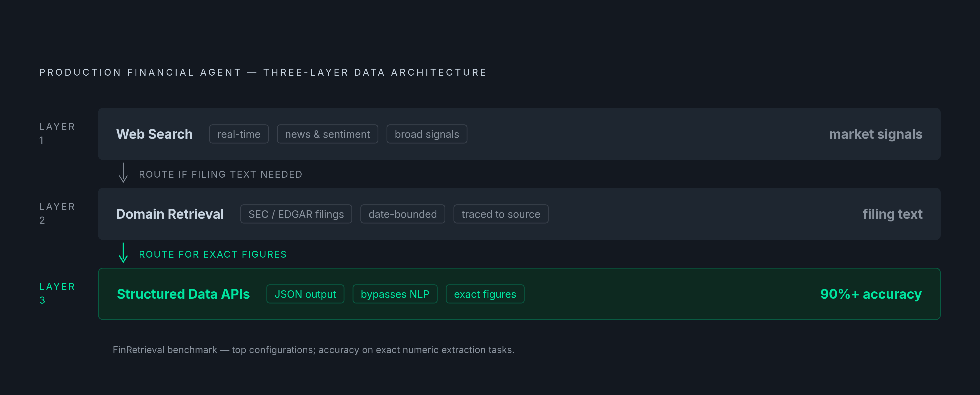
Task: Click the '90%+ accuracy' label
Action: click(871, 294)
